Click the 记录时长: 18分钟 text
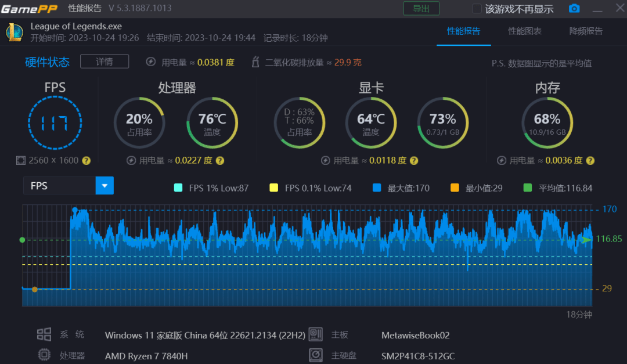The width and height of the screenshot is (627, 364). [296, 38]
